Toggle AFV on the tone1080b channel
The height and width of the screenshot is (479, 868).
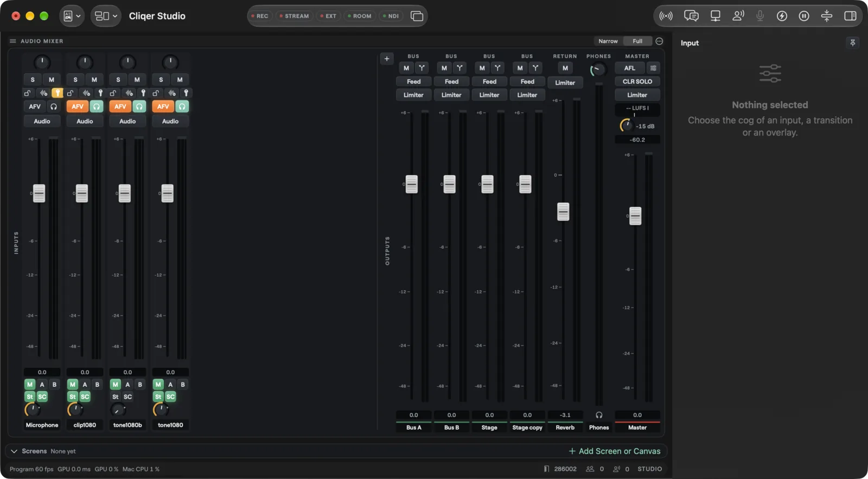pyautogui.click(x=120, y=106)
